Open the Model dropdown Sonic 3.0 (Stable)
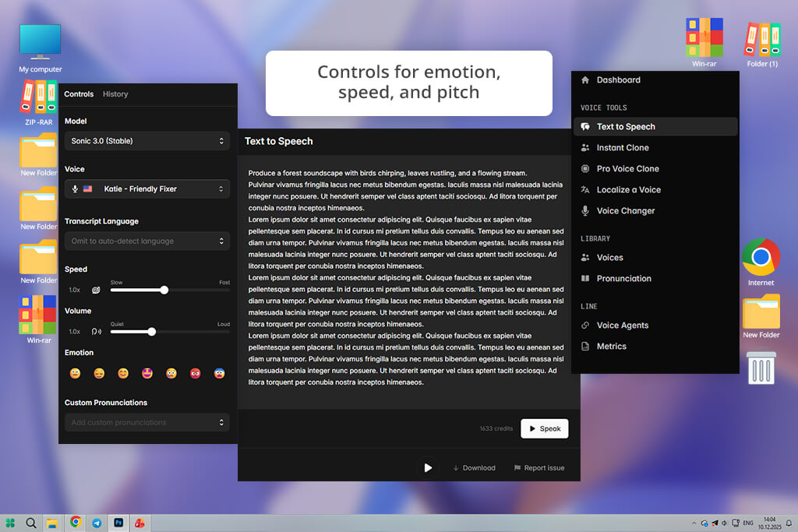The height and width of the screenshot is (532, 798). tap(147, 141)
